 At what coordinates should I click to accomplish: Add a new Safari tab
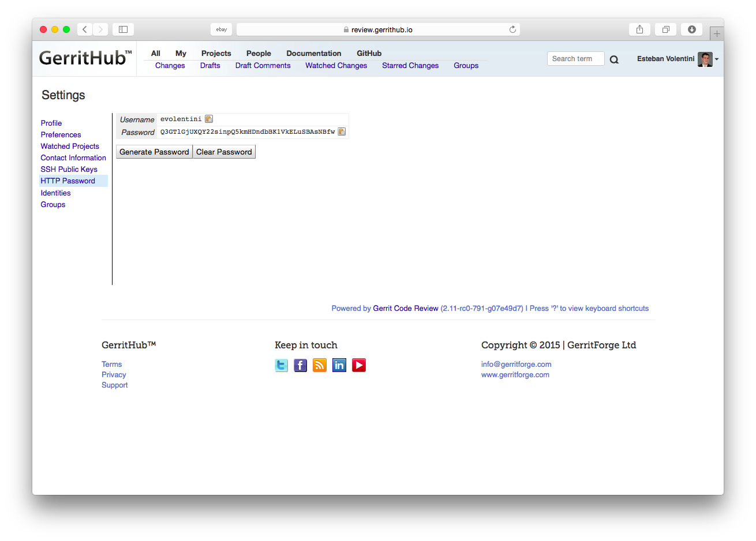pyautogui.click(x=717, y=33)
